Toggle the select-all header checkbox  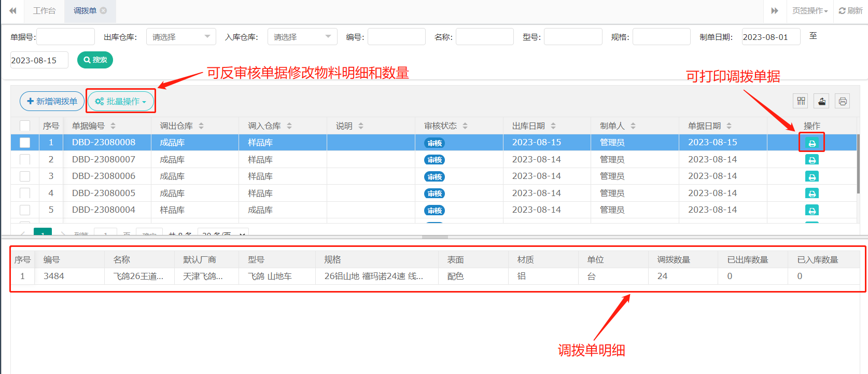25,126
